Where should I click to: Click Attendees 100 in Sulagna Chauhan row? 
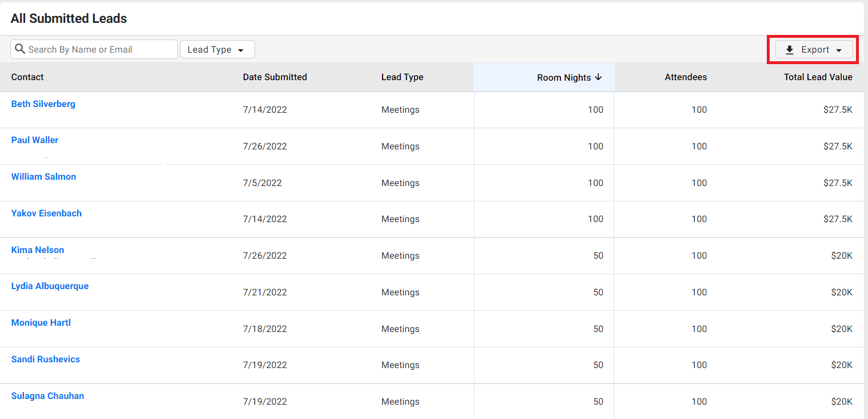(699, 401)
